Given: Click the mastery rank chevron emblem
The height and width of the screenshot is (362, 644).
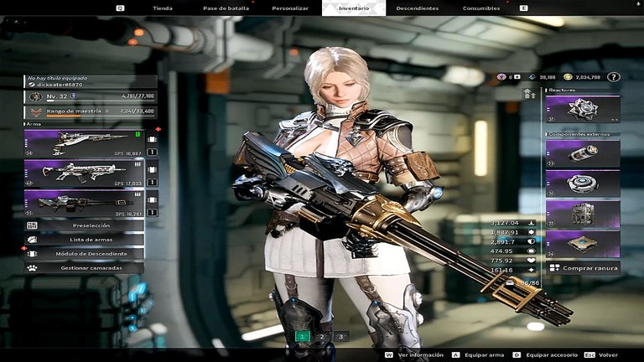Looking at the screenshot, I should coord(36,111).
